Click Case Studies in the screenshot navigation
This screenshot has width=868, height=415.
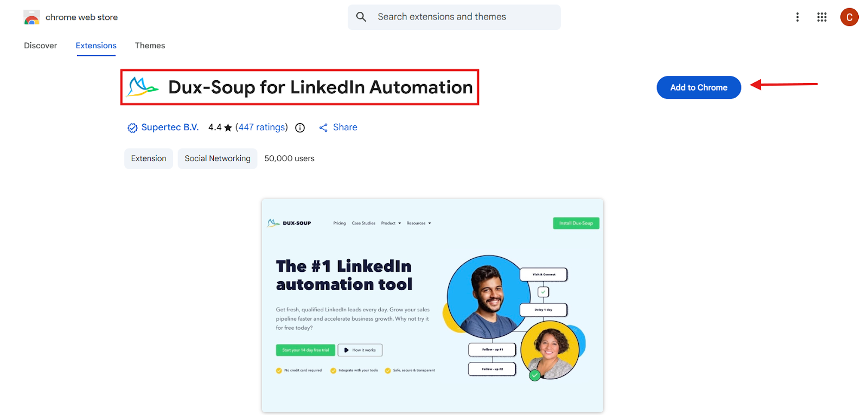[363, 223]
